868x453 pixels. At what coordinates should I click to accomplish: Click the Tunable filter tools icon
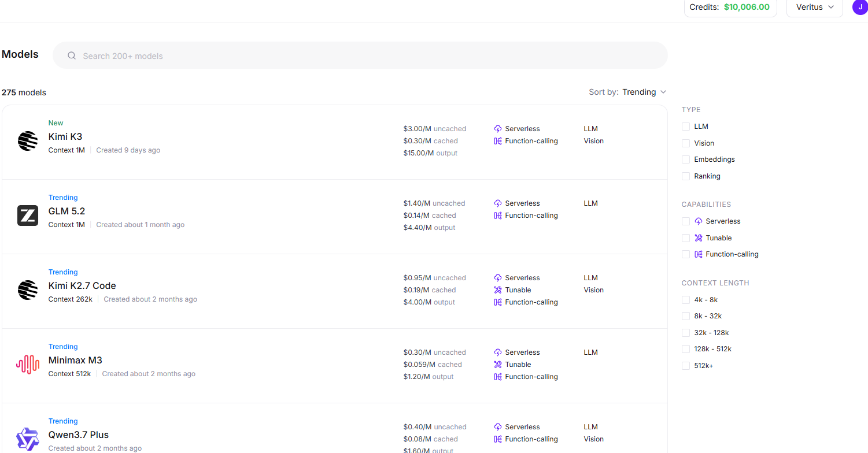[x=699, y=238]
